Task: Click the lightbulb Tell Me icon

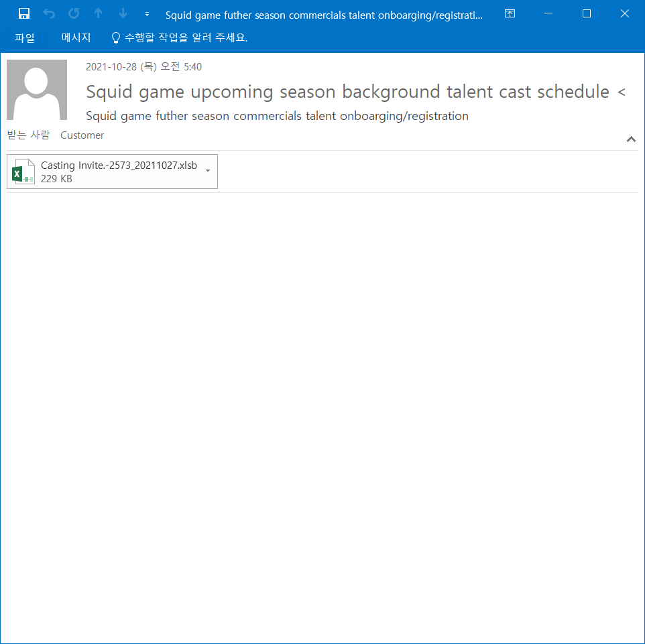Action: point(116,38)
